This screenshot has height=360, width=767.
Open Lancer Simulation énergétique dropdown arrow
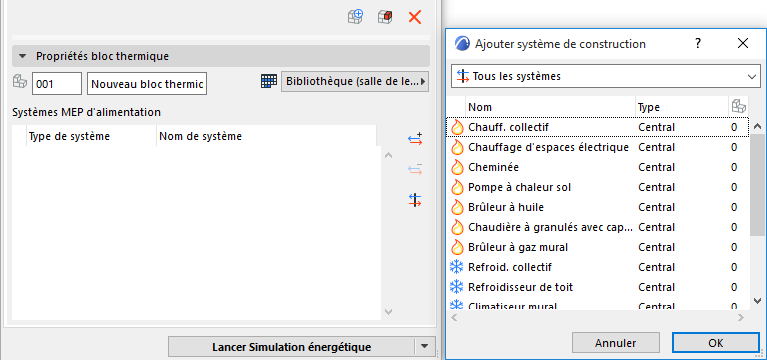coord(425,347)
